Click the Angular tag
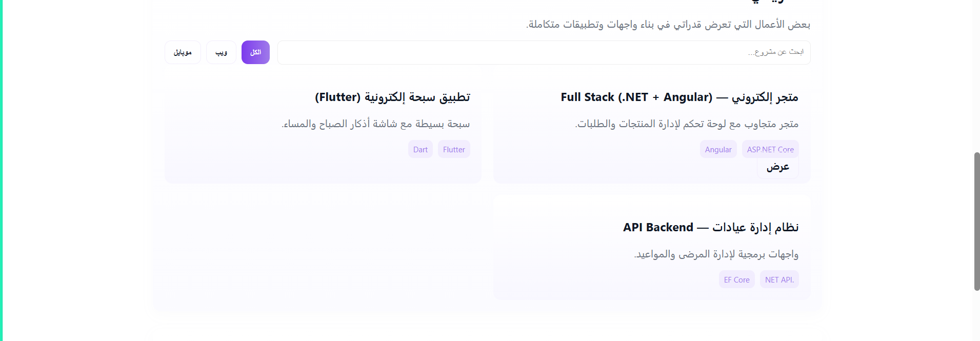980x341 pixels. 718,149
